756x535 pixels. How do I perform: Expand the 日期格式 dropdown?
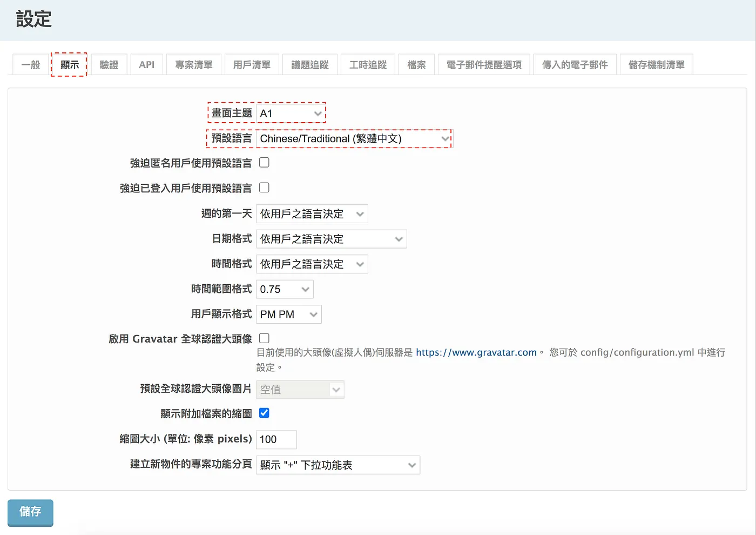(x=332, y=239)
